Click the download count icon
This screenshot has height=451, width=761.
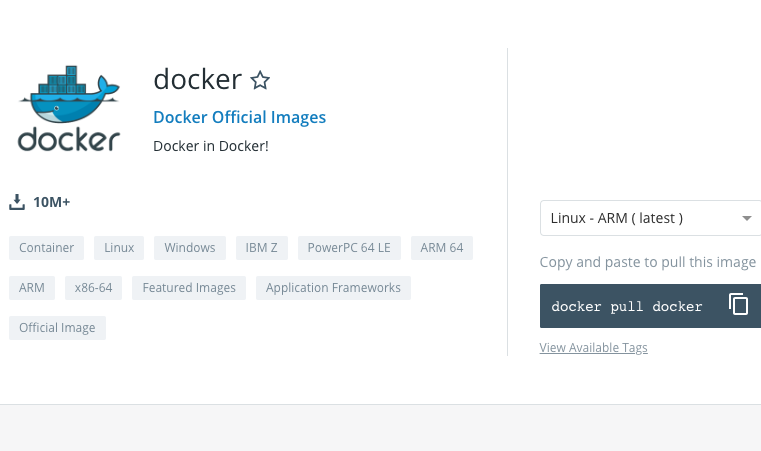pyautogui.click(x=17, y=202)
